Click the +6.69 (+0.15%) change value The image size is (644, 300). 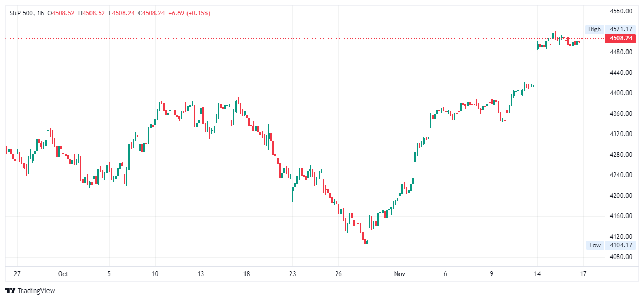pyautogui.click(x=189, y=13)
